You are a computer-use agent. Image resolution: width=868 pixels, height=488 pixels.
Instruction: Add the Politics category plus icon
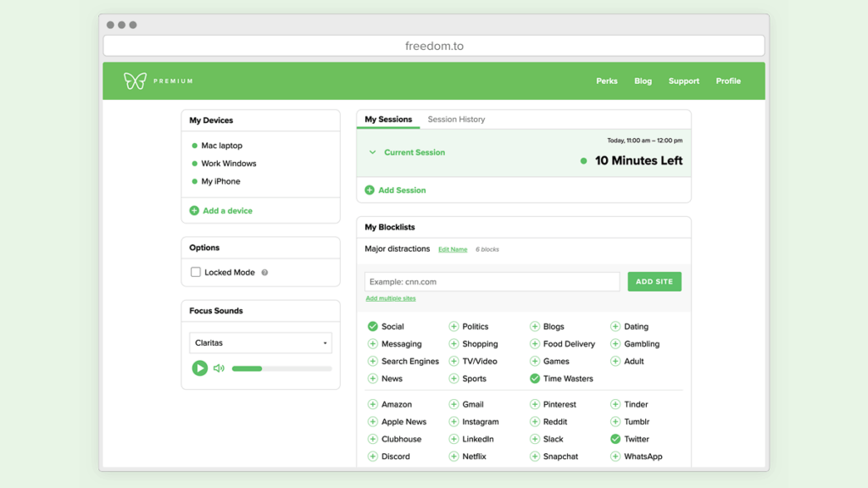(x=453, y=326)
